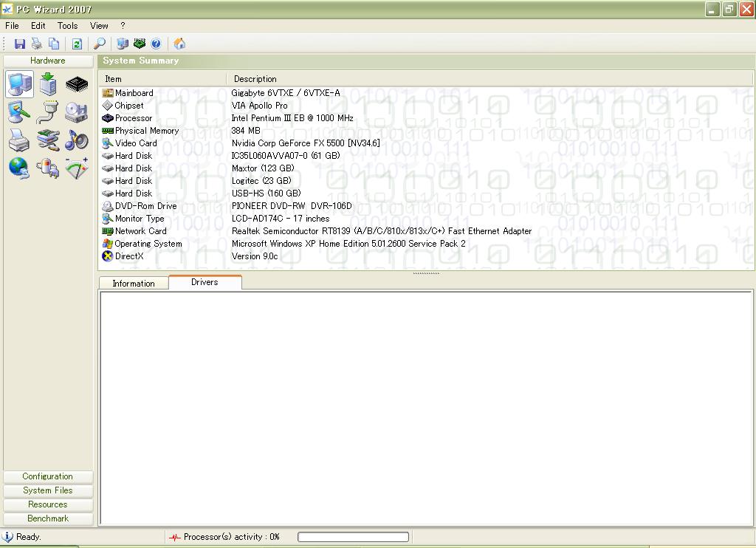
Task: Click the Description column header
Action: [x=255, y=79]
